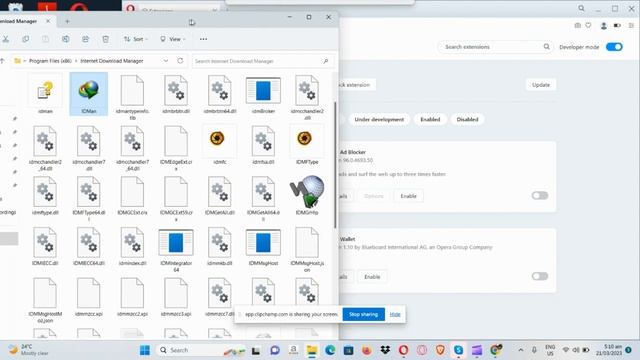Open Skype from the taskbar
Screen dimensions: 640x360
tap(458, 350)
